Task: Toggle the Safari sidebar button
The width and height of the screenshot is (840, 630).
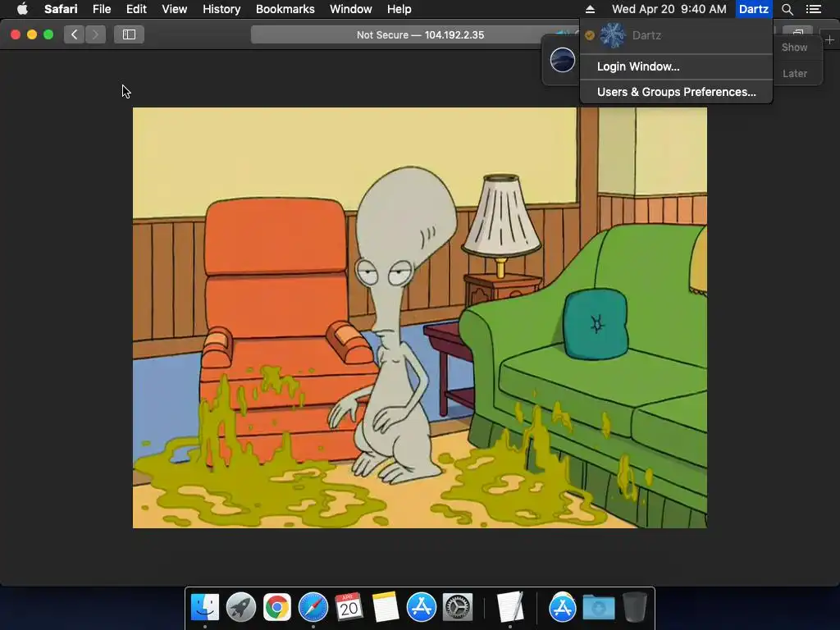Action: (129, 34)
